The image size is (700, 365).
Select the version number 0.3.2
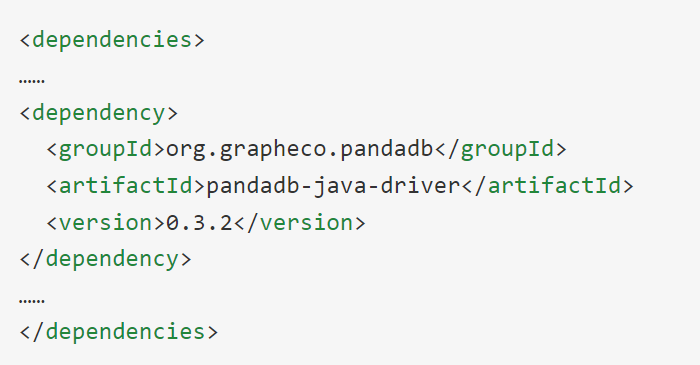(199, 223)
